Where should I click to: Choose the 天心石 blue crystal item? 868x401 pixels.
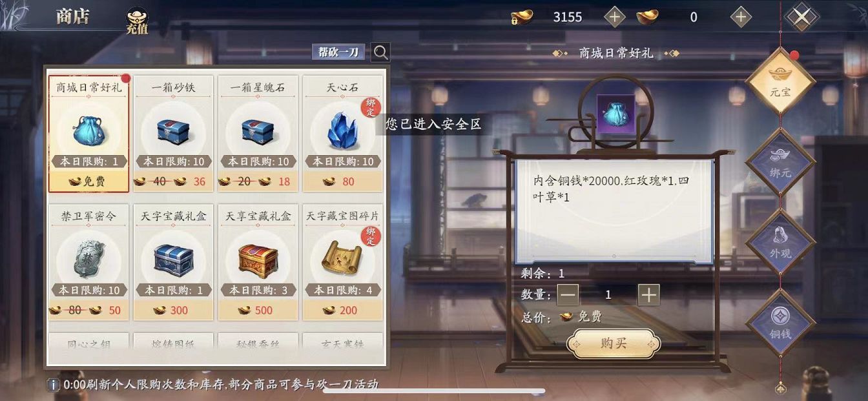(343, 134)
